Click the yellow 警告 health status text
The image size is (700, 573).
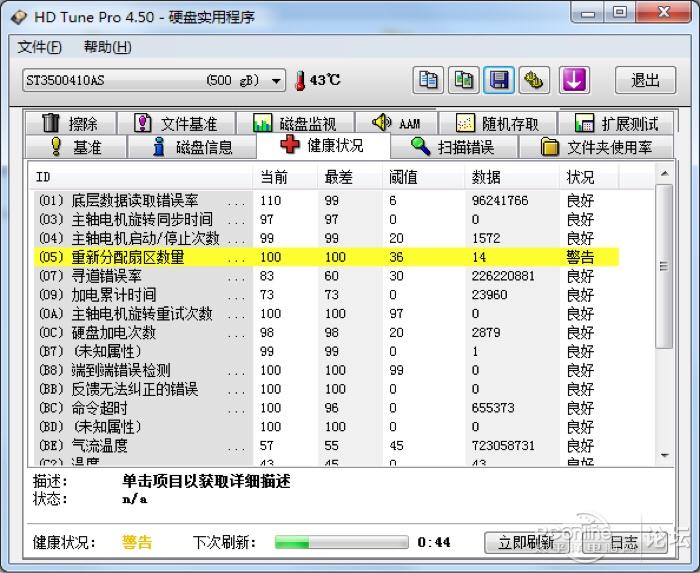(x=137, y=542)
